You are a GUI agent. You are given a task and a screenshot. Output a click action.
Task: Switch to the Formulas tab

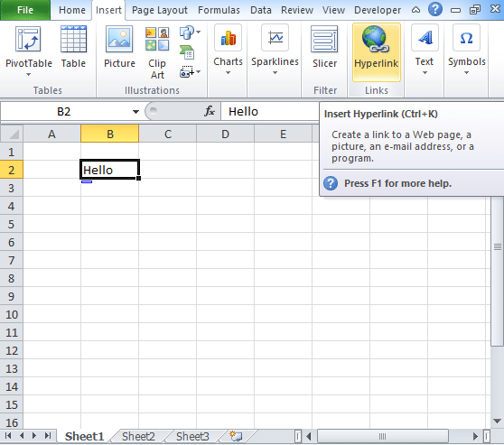[x=219, y=10]
